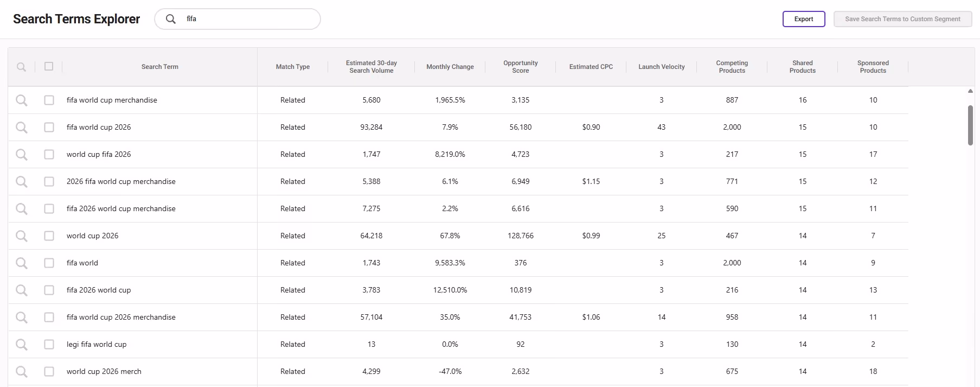Click the 1,965.5% monthly change cell
This screenshot has height=387, width=980.
[450, 100]
